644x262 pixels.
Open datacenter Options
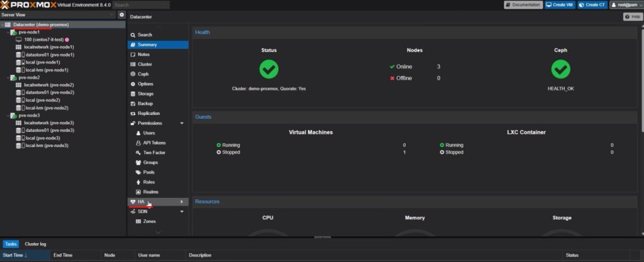pos(158,84)
